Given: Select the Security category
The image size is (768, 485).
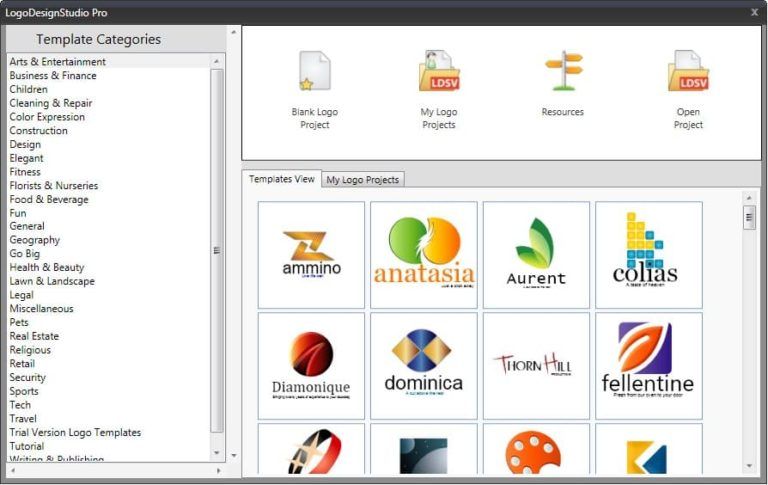Looking at the screenshot, I should [27, 377].
